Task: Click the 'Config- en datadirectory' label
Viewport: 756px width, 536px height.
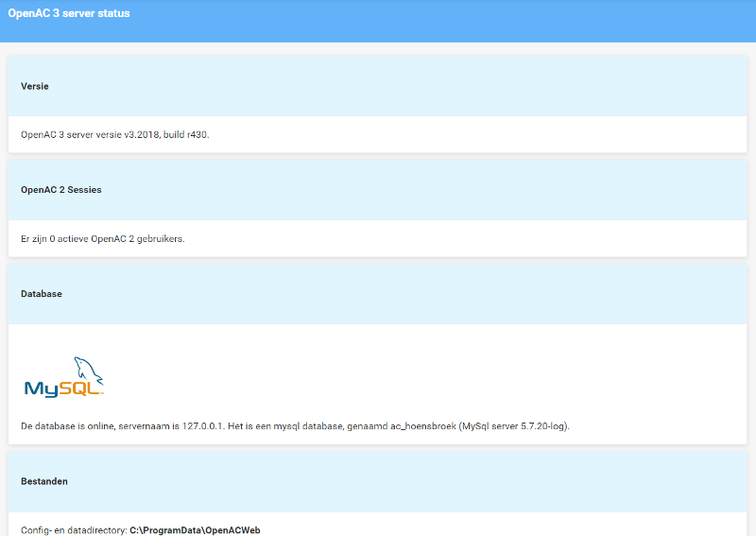Action: pos(73,530)
